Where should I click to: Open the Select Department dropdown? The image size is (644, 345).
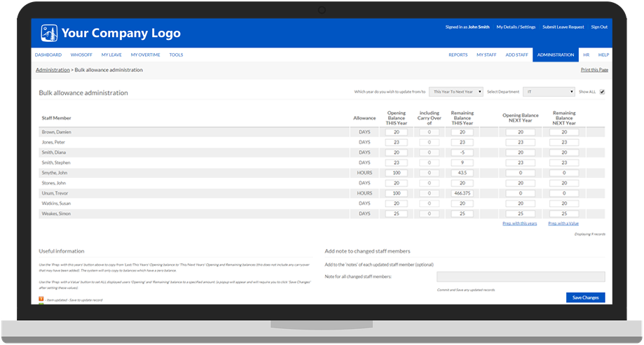[549, 92]
